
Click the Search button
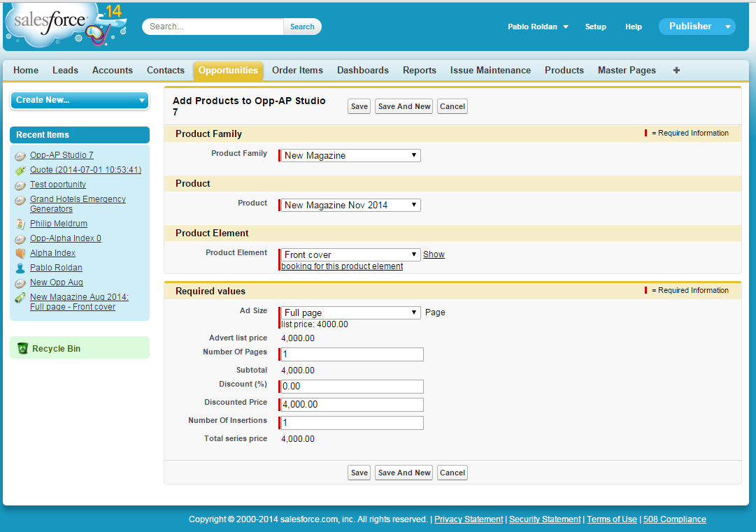pyautogui.click(x=302, y=27)
